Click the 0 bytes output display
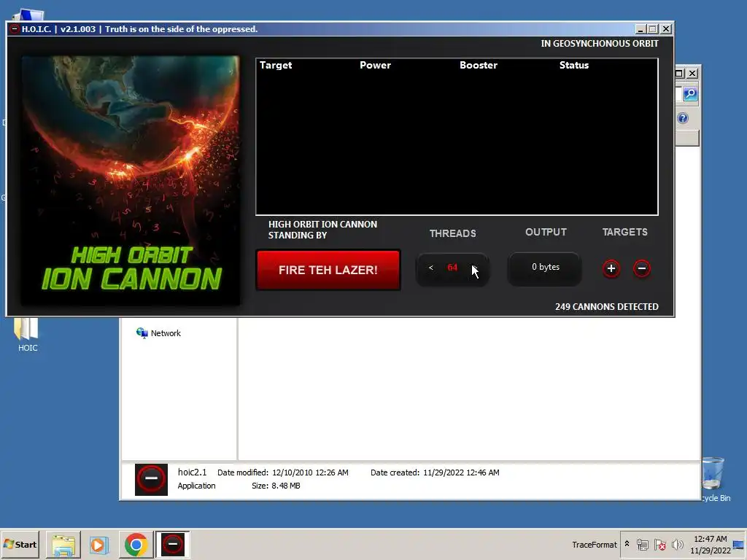This screenshot has width=747, height=560. point(545,268)
